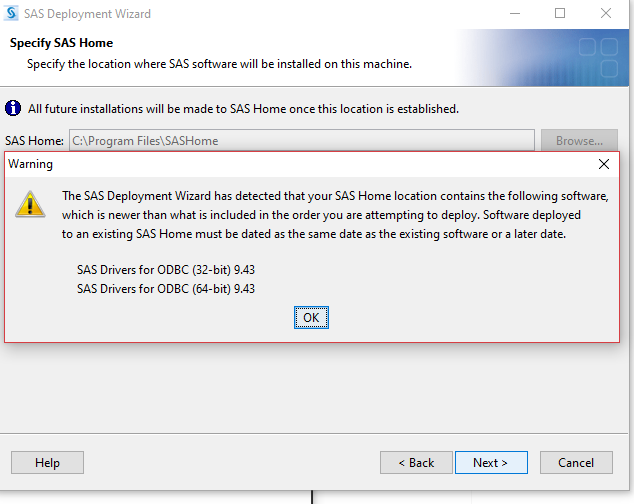Click into the SAS Home path field
The height and width of the screenshot is (504, 634).
300,141
